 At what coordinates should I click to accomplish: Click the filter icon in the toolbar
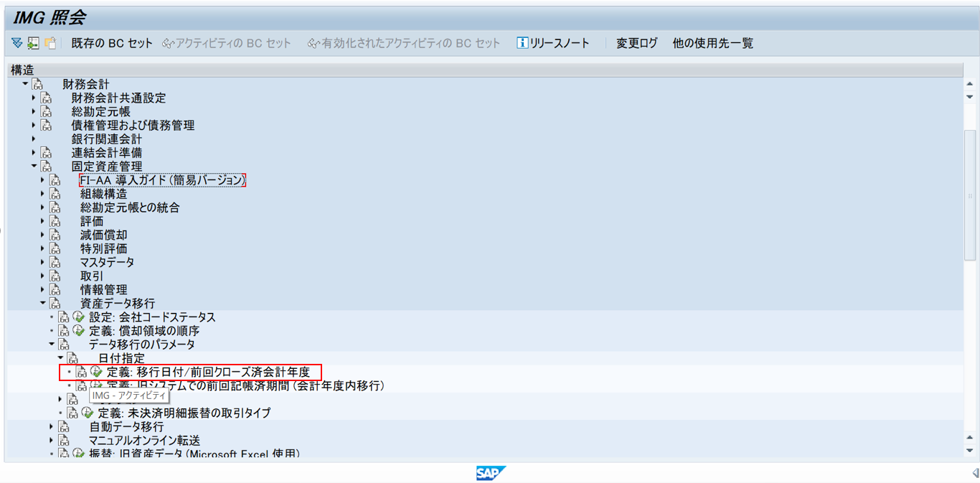[16, 42]
